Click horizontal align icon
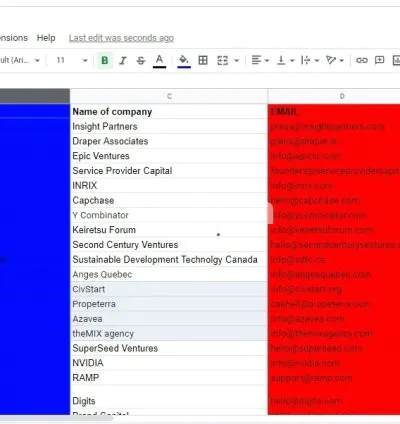 [256, 60]
